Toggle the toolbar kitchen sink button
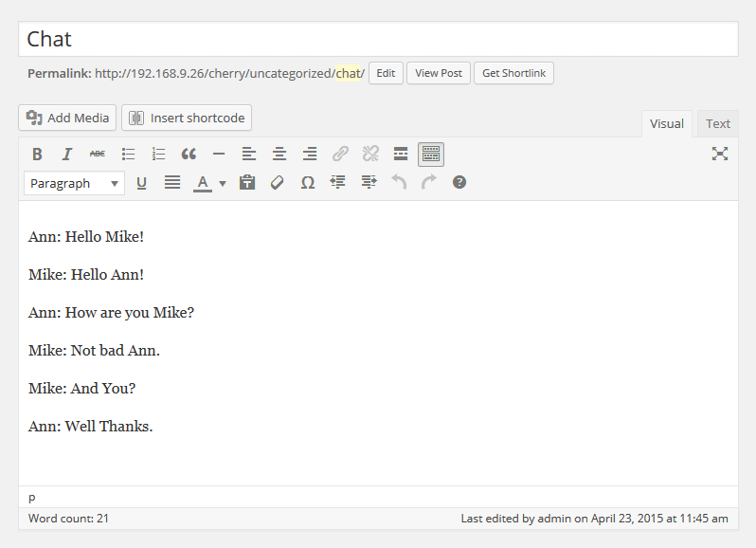The width and height of the screenshot is (756, 548). pos(431,154)
